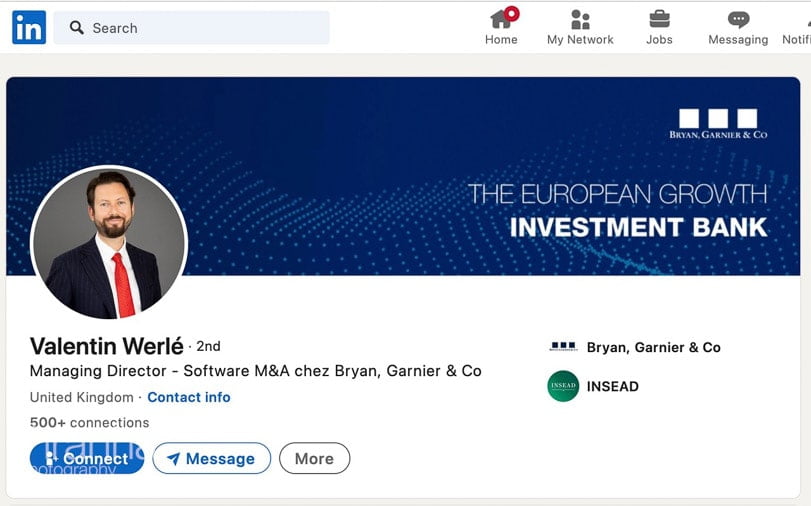Type in the Search field
The width and height of the screenshot is (811, 506).
click(200, 28)
